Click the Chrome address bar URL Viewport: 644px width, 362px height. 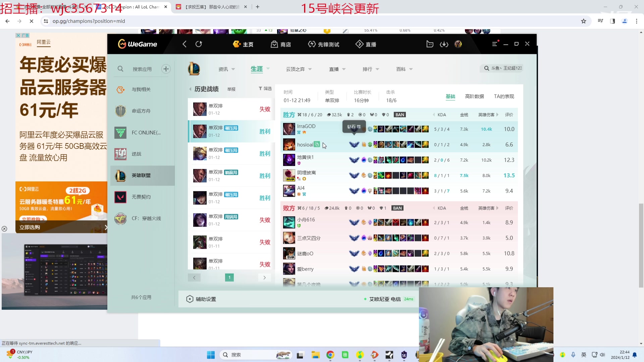pyautogui.click(x=89, y=21)
